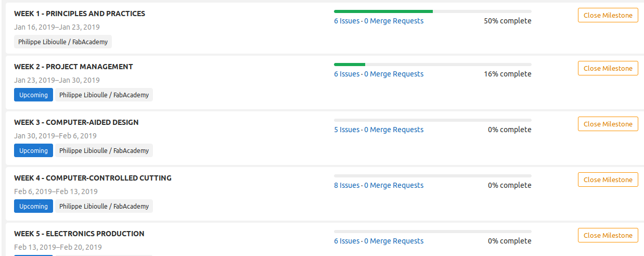Open the Week 4 Computer-Controlled Cutting milestone

point(93,178)
